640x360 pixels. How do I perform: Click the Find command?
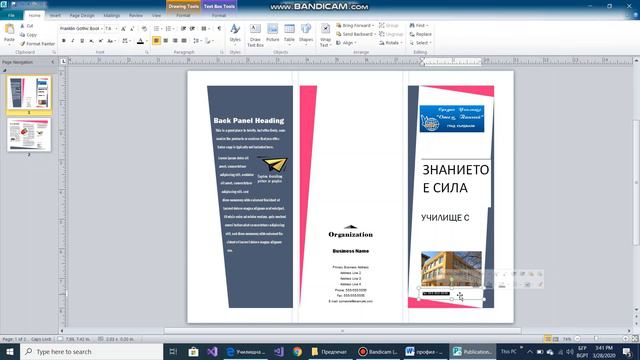tap(419, 25)
